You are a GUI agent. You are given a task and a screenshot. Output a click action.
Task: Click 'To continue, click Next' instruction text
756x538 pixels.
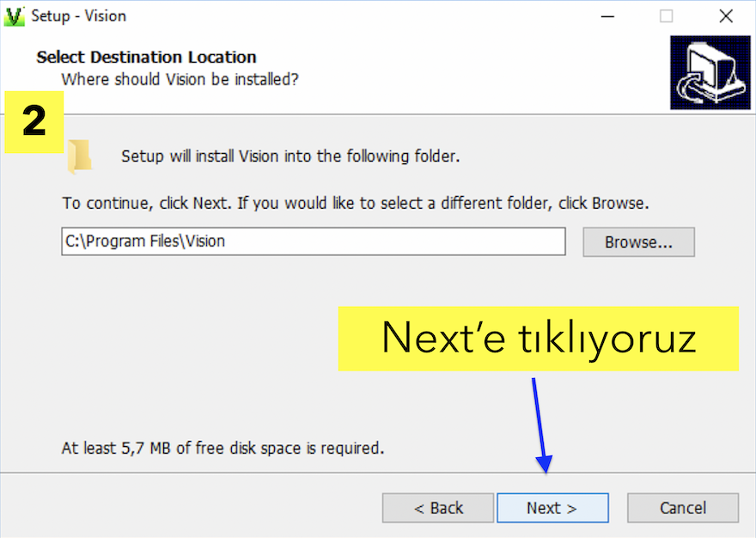356,203
